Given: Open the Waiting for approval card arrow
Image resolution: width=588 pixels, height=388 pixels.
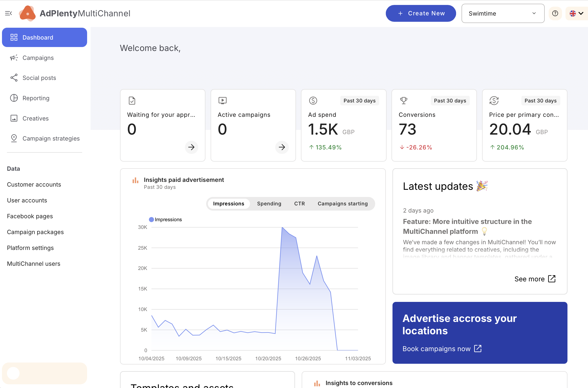Looking at the screenshot, I should pos(191,147).
